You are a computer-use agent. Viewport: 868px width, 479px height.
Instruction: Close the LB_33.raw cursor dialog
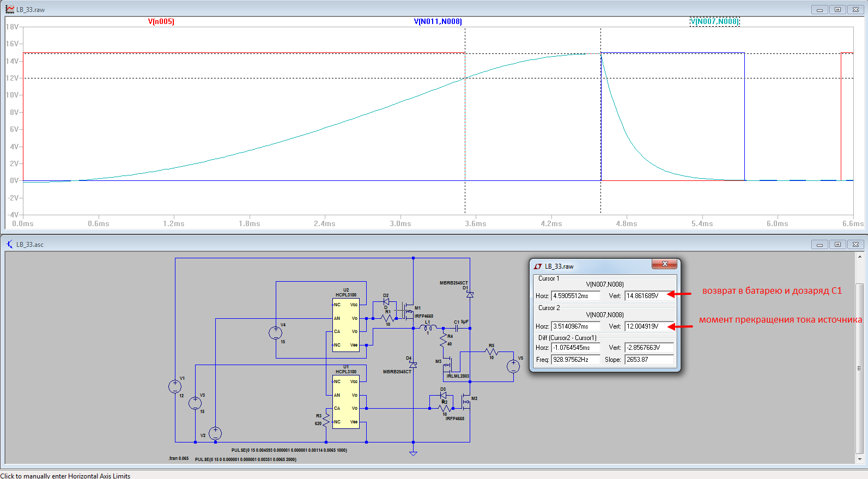(664, 264)
